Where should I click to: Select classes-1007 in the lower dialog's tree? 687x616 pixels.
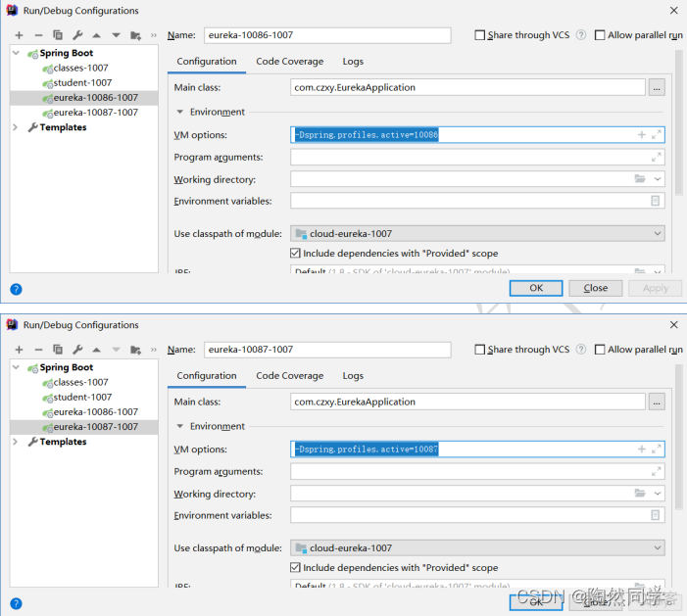(80, 383)
